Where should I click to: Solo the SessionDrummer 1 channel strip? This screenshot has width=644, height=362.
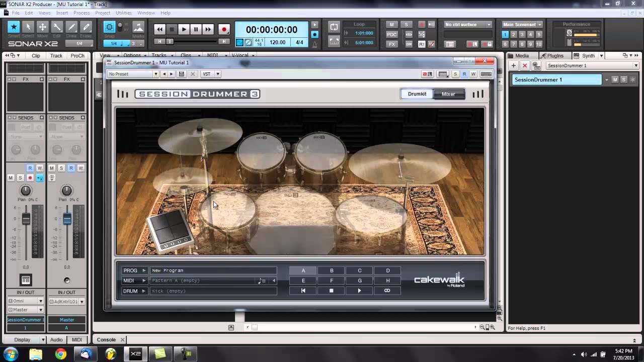20,178
